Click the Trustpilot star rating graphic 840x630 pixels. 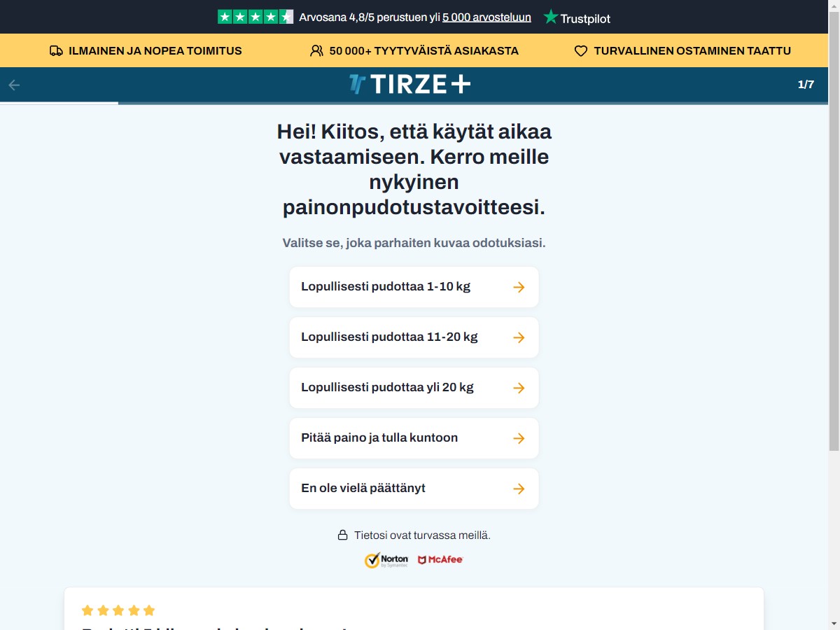[x=255, y=17]
